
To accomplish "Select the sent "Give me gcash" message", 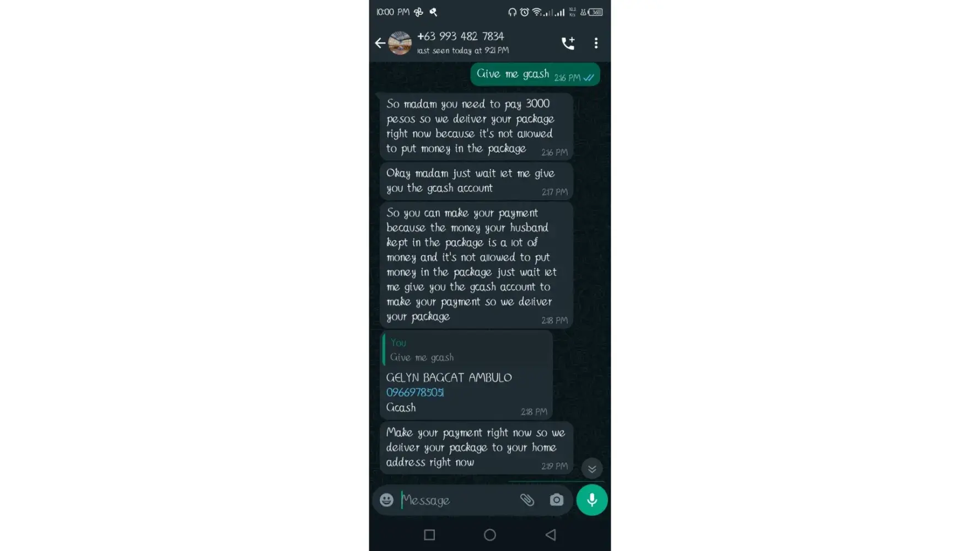I will (x=535, y=74).
